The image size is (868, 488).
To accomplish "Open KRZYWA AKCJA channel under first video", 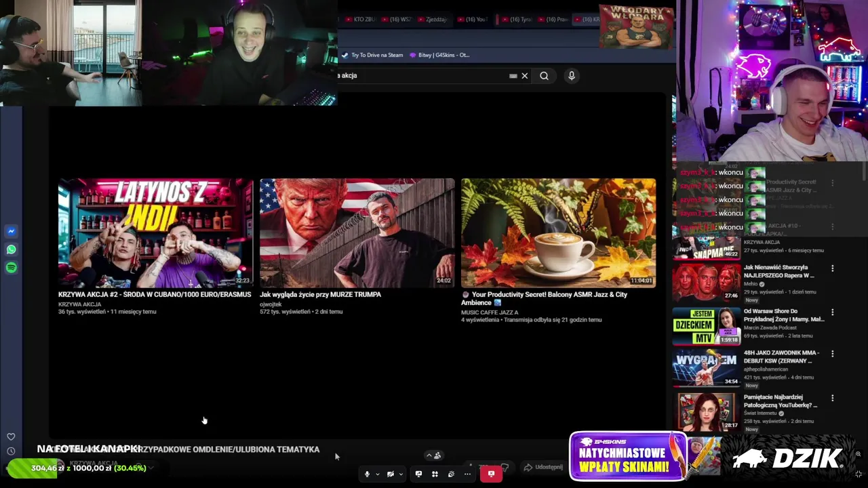I will (x=79, y=304).
